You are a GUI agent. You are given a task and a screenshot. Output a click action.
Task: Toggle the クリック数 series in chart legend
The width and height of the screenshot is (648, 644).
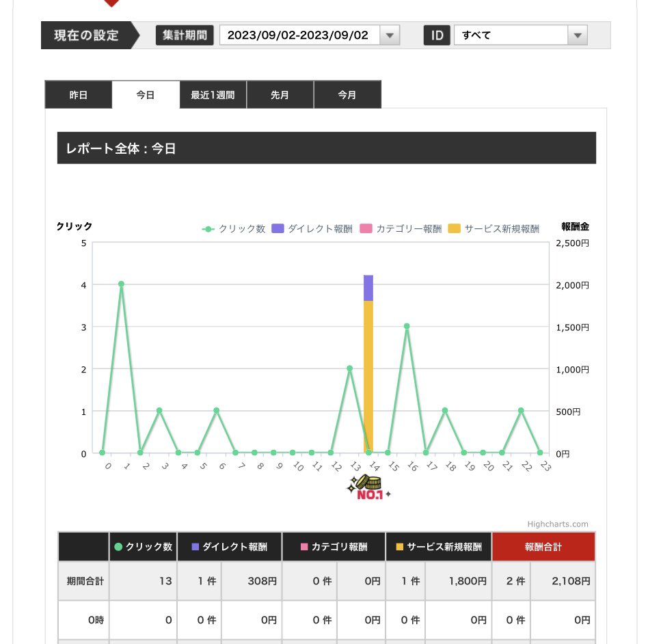click(234, 228)
